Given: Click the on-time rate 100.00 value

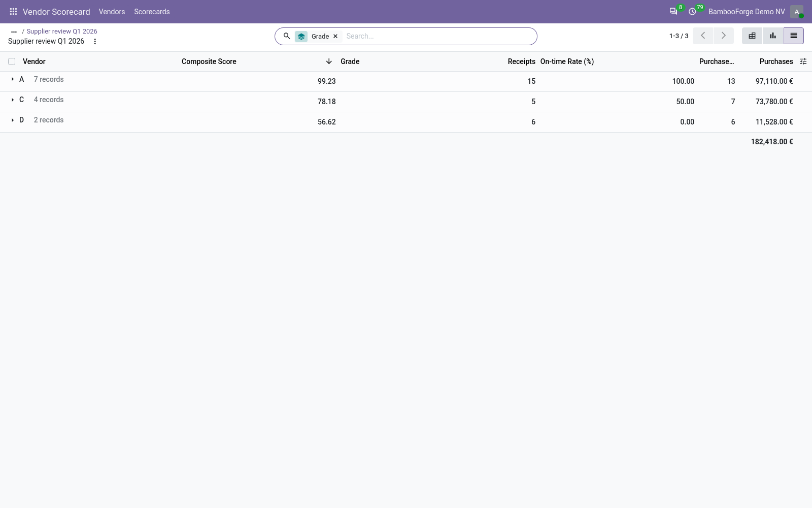Looking at the screenshot, I should (x=683, y=81).
